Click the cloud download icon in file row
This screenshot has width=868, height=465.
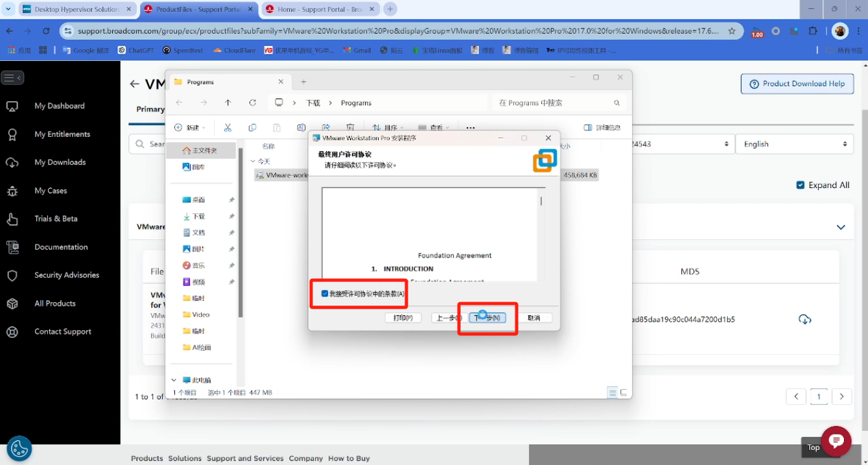tap(804, 319)
